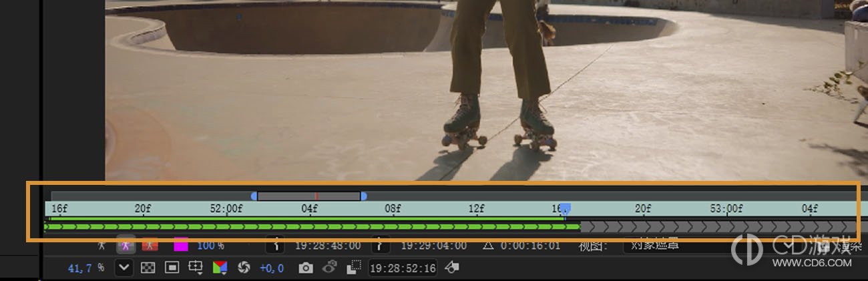Image resolution: width=868 pixels, height=281 pixels.
Task: Toggle the render checkbox by the CD游戏 logo
Action: (823, 247)
